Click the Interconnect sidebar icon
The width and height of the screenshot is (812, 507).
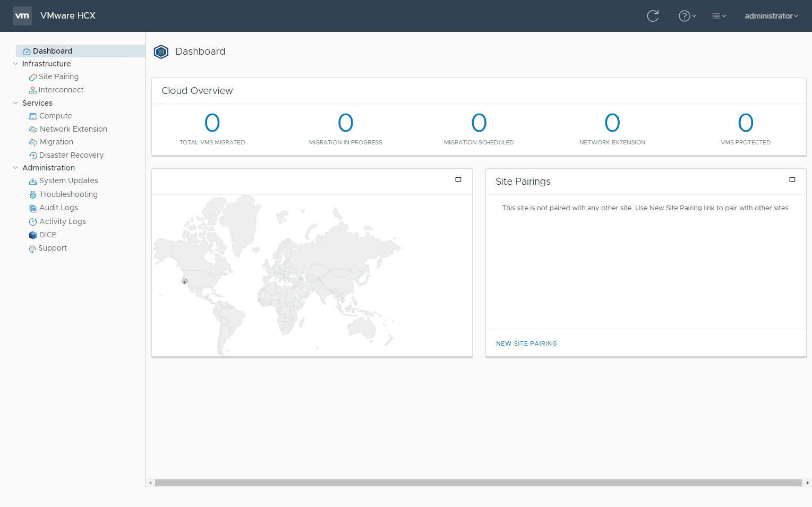click(33, 90)
